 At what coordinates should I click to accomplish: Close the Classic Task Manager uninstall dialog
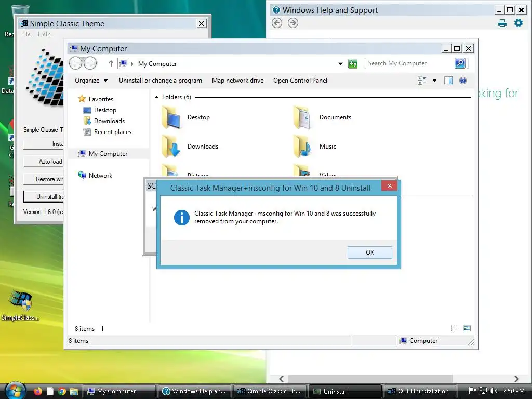390,185
